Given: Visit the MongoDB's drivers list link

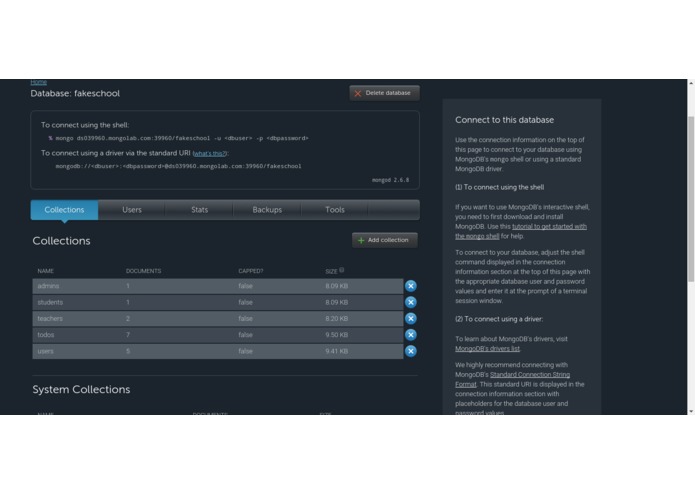Looking at the screenshot, I should (487, 349).
